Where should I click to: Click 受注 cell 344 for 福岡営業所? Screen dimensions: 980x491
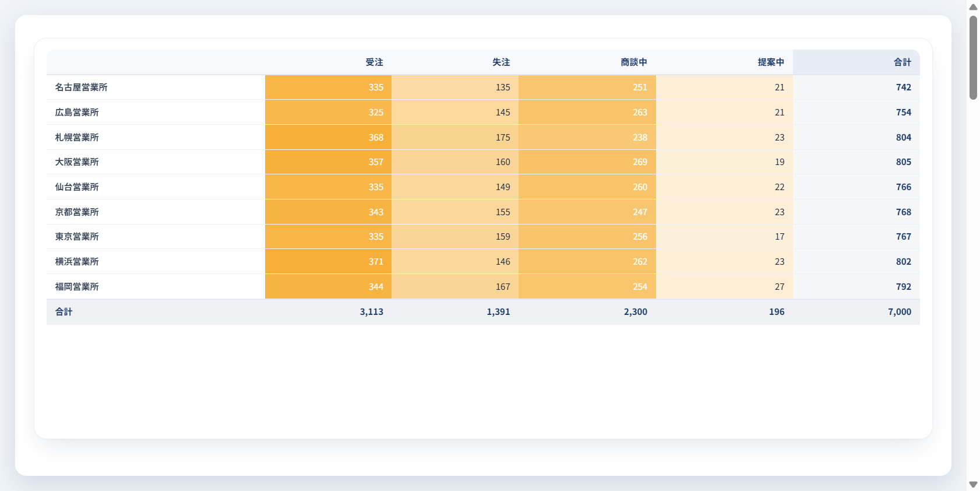point(328,287)
